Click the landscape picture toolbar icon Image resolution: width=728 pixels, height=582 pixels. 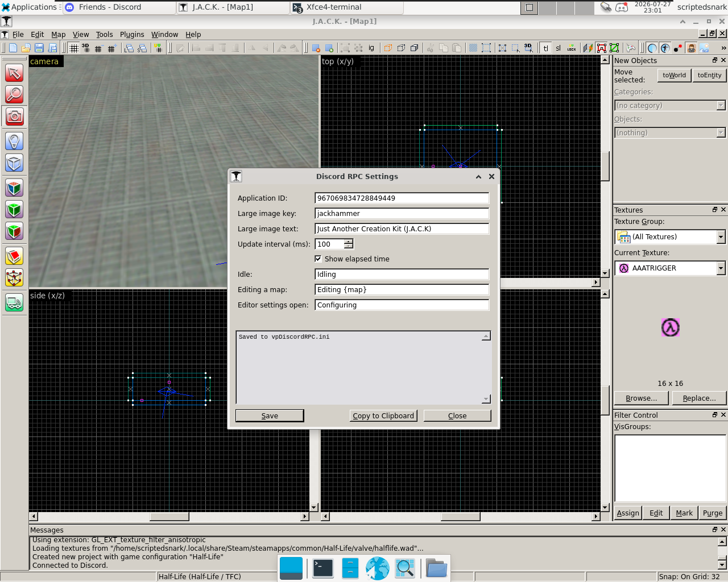tap(704, 48)
